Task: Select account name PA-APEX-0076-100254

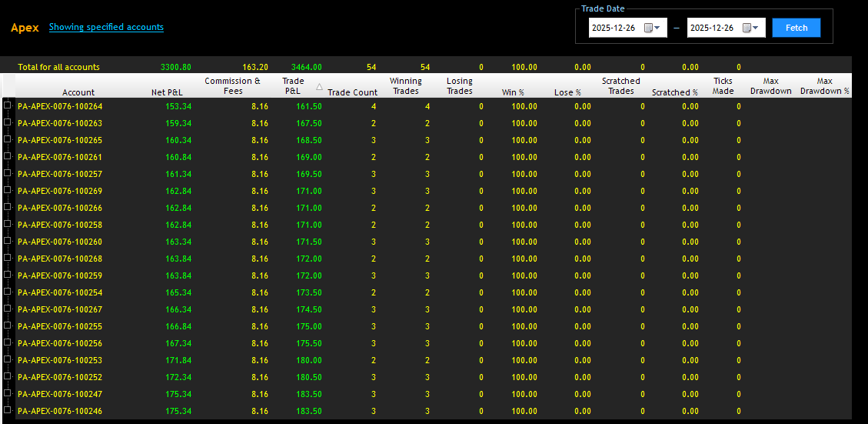Action: (60, 292)
